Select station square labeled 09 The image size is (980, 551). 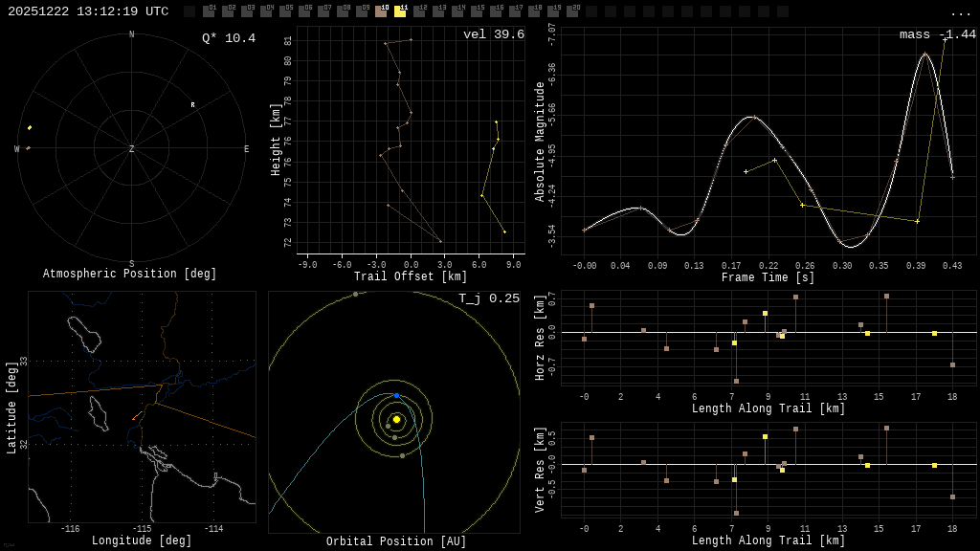tap(362, 11)
